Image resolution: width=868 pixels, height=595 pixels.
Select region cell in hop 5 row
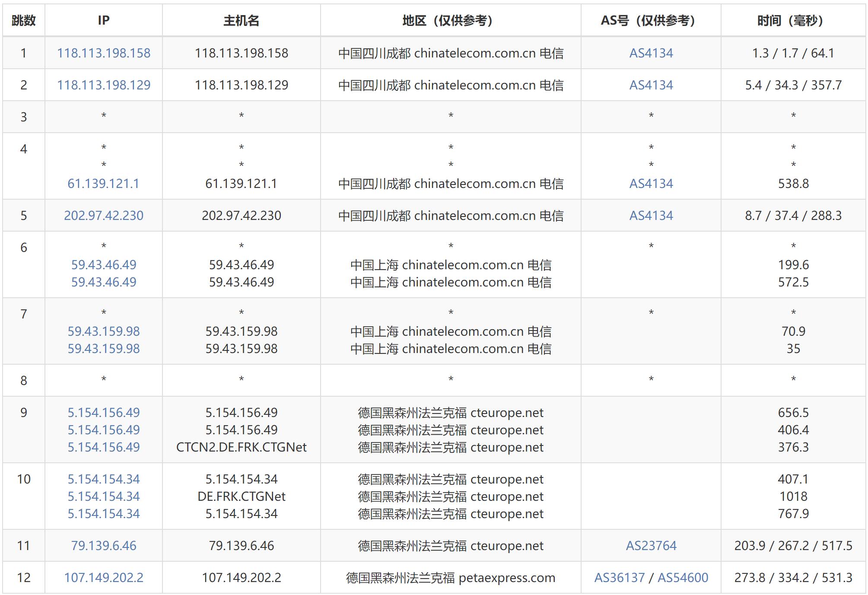451,216
